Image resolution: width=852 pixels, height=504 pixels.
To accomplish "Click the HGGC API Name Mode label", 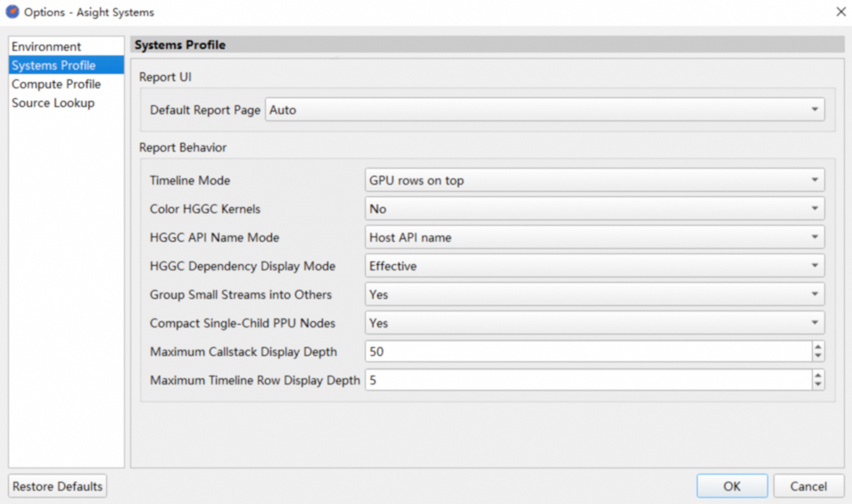I will pos(214,237).
